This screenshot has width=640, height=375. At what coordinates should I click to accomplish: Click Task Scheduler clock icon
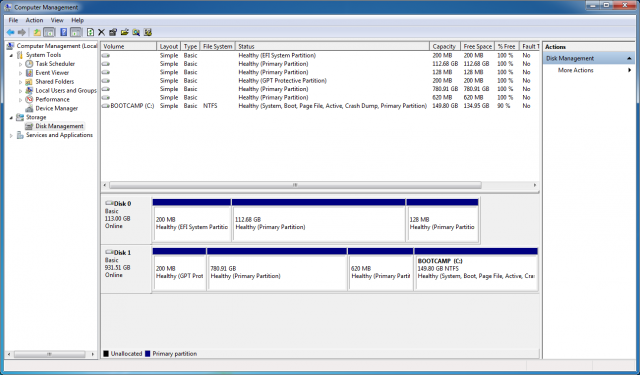click(29, 64)
